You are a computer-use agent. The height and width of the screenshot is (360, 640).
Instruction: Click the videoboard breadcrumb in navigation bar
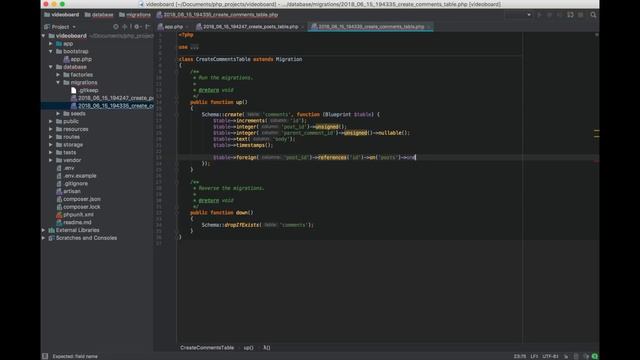(62, 15)
